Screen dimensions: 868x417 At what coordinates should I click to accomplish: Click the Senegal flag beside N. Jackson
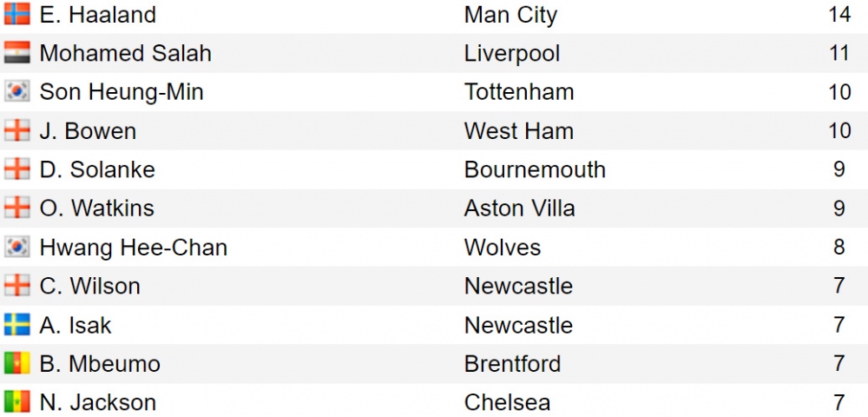tap(16, 402)
